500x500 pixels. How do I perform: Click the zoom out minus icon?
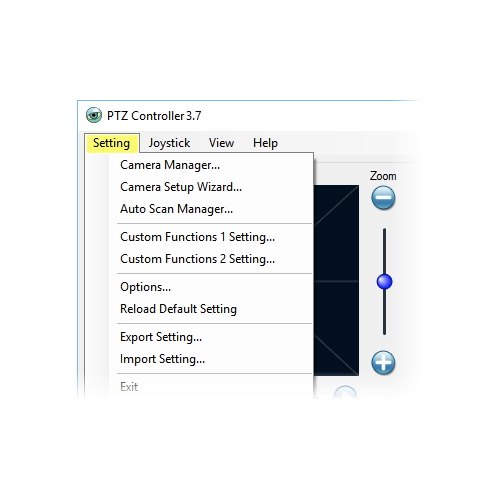(x=383, y=198)
